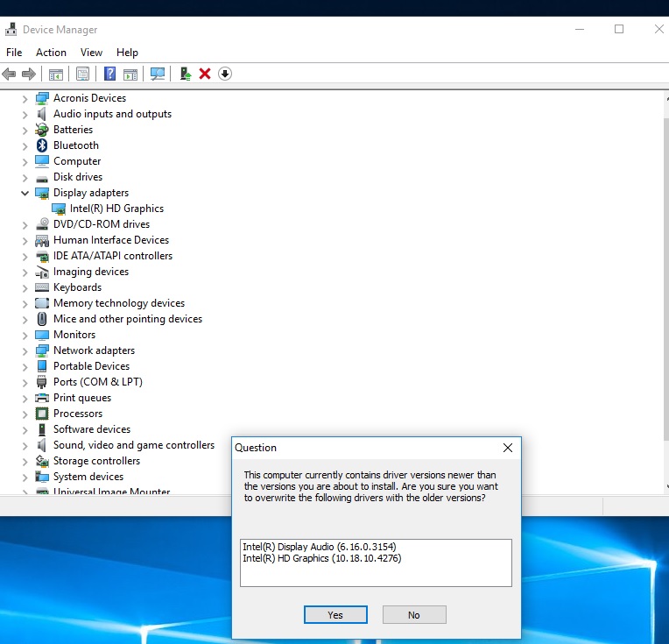
Task: Click the Disable device down-arrow icon
Action: pyautogui.click(x=225, y=74)
